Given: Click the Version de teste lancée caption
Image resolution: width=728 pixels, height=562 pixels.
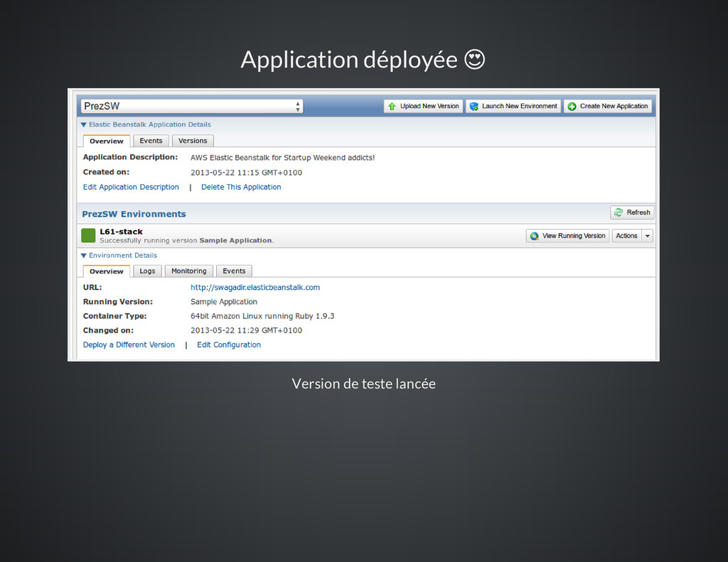Looking at the screenshot, I should click(x=363, y=384).
